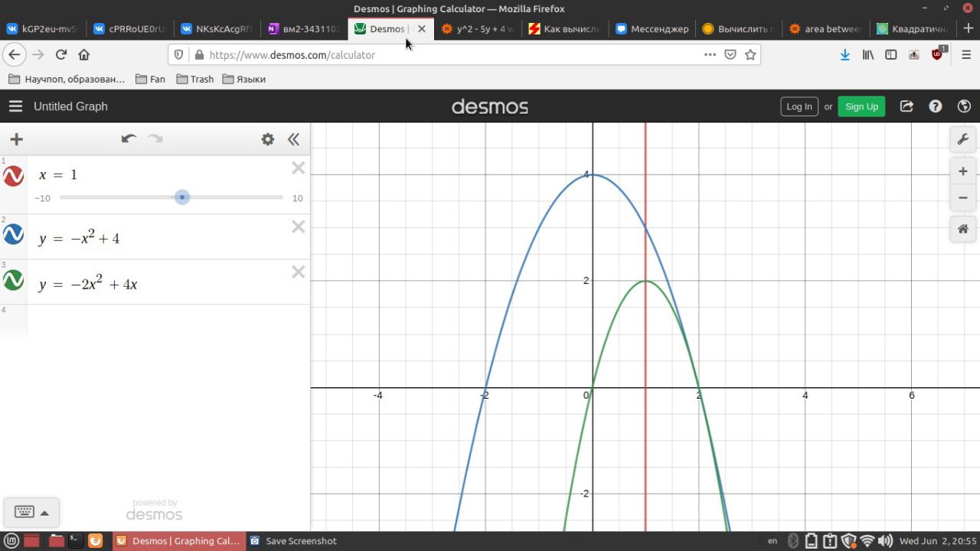Switch to the вм2-343110 OneNote tab

click(305, 29)
